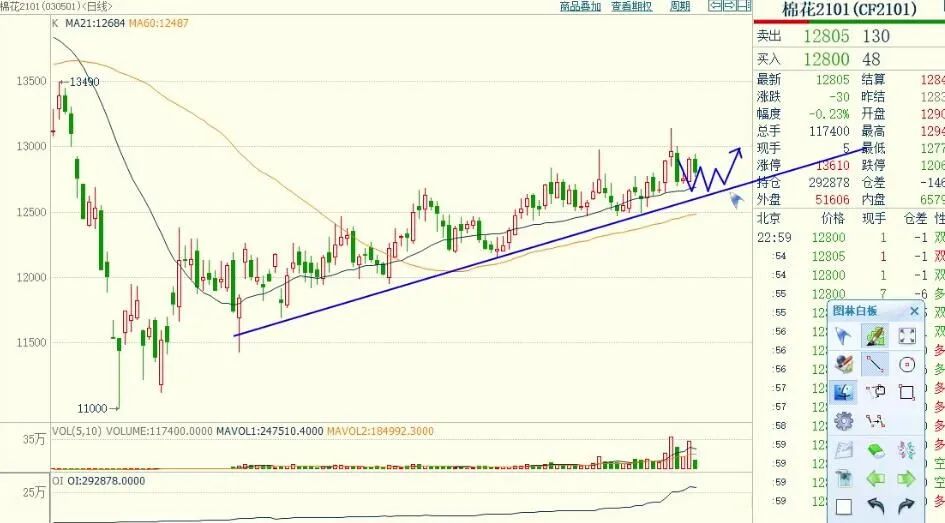
Task: Select the straight line drawing tool
Action: [874, 364]
